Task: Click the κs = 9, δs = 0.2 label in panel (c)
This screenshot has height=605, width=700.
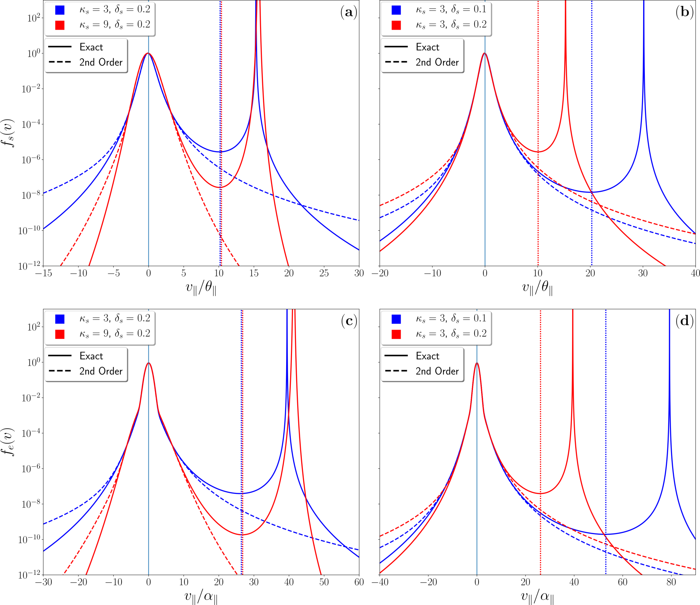Action: (115, 334)
